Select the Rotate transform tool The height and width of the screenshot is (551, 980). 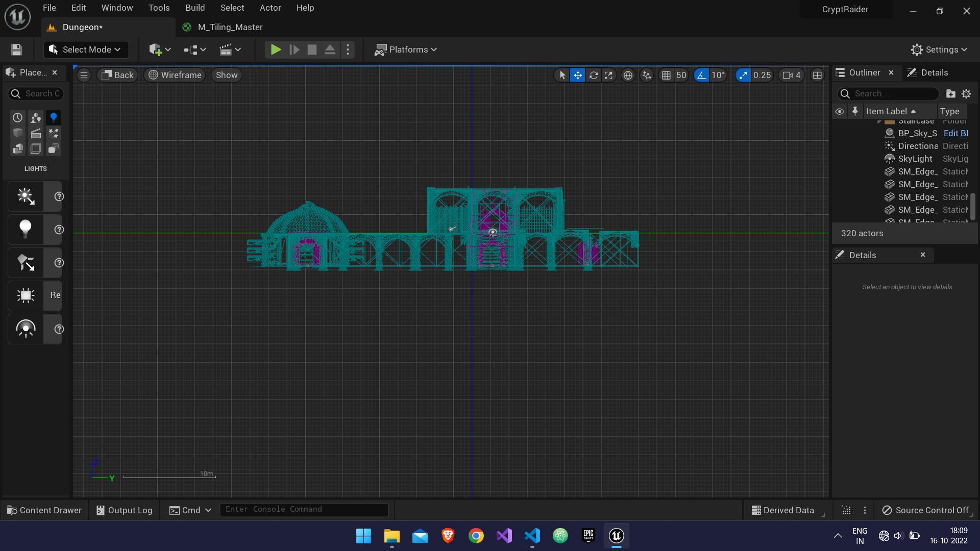pos(594,75)
